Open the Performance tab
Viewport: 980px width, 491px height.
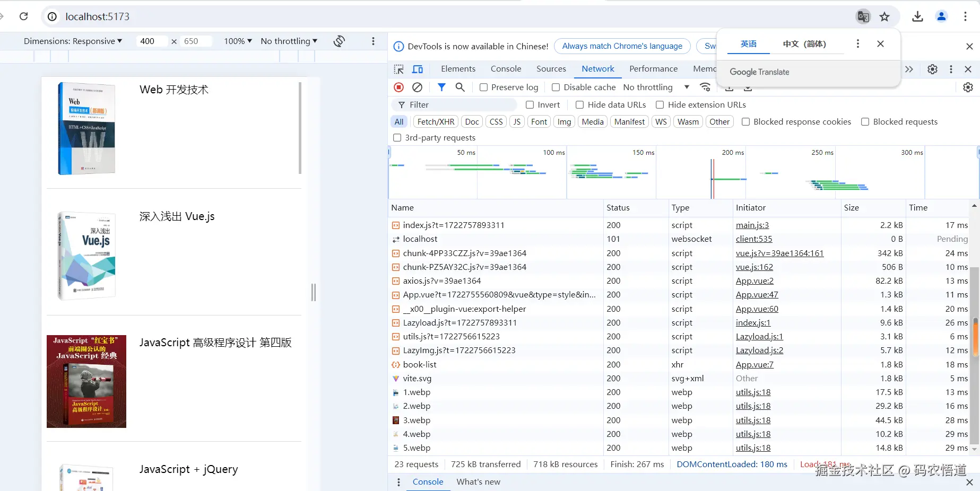(654, 69)
